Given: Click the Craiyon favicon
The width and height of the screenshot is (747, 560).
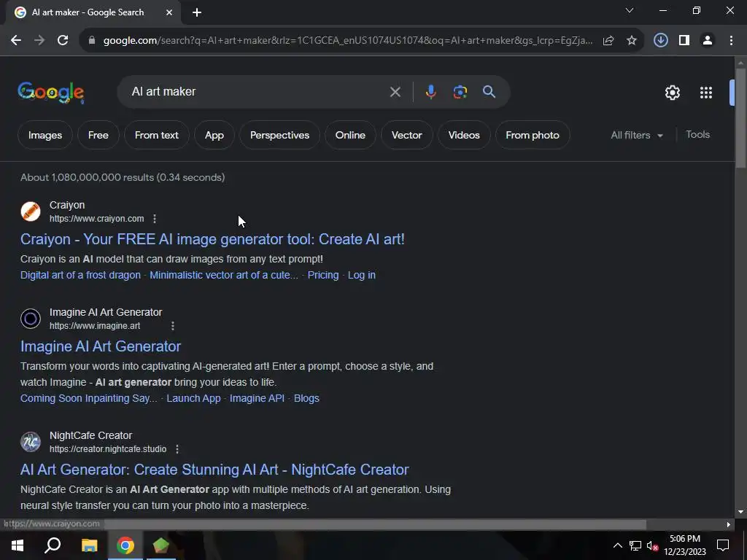Looking at the screenshot, I should pos(31,211).
